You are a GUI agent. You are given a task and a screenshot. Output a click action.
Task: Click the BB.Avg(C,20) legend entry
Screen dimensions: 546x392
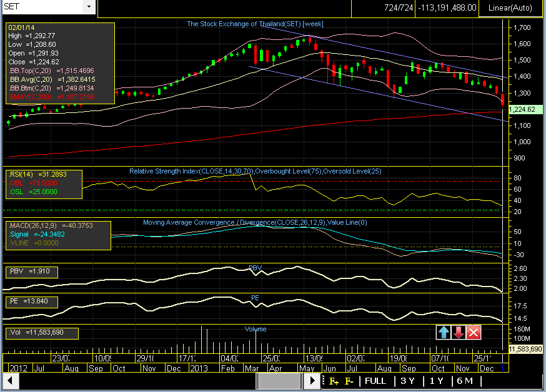coord(52,79)
